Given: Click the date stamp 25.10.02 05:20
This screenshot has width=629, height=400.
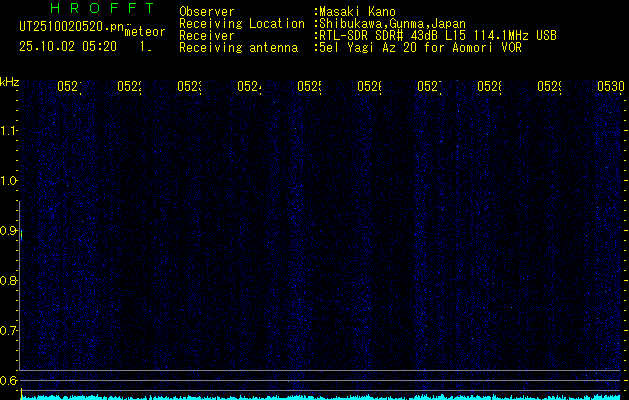Looking at the screenshot, I should tap(68, 47).
